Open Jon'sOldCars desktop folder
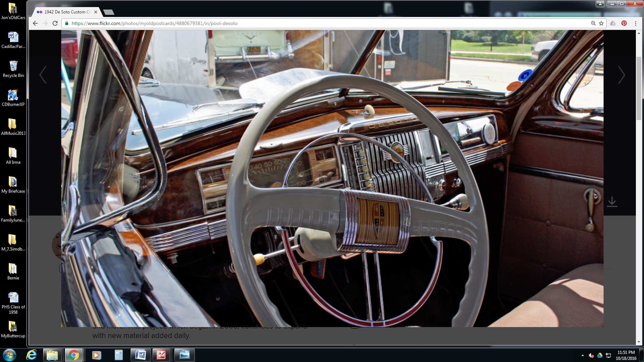 click(13, 11)
